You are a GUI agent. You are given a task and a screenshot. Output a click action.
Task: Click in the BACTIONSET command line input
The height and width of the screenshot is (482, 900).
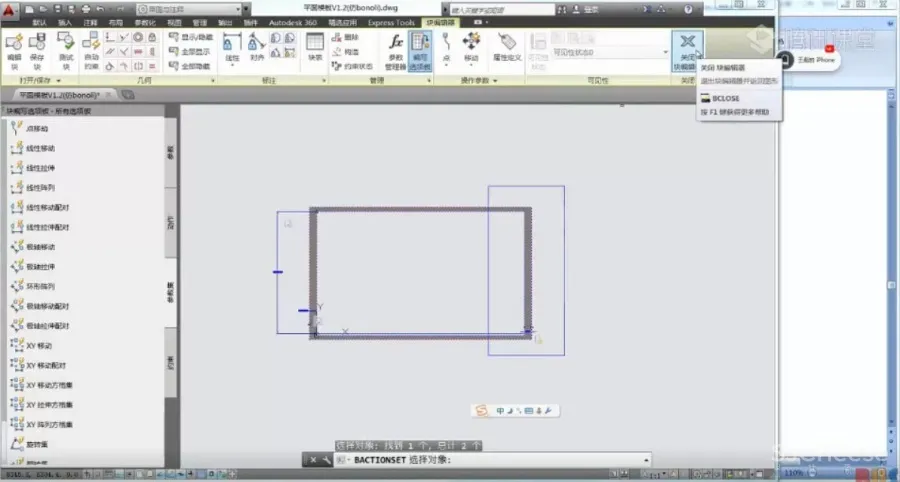coord(540,460)
